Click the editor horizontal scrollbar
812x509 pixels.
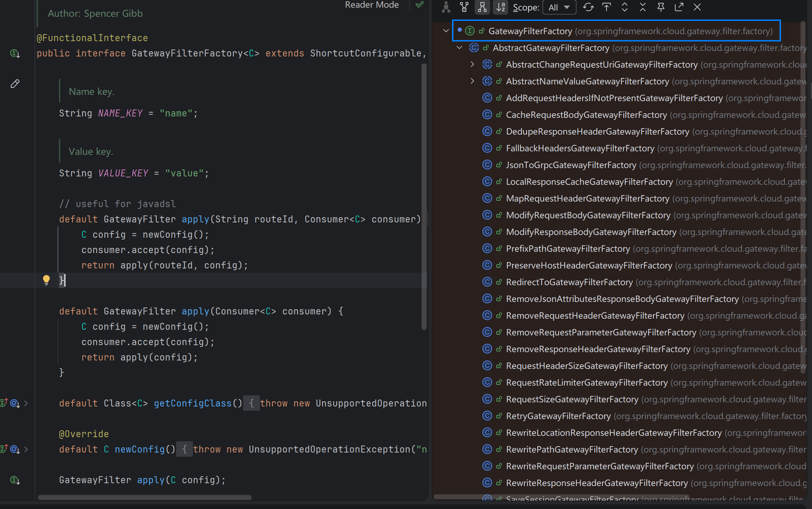pyautogui.click(x=144, y=497)
